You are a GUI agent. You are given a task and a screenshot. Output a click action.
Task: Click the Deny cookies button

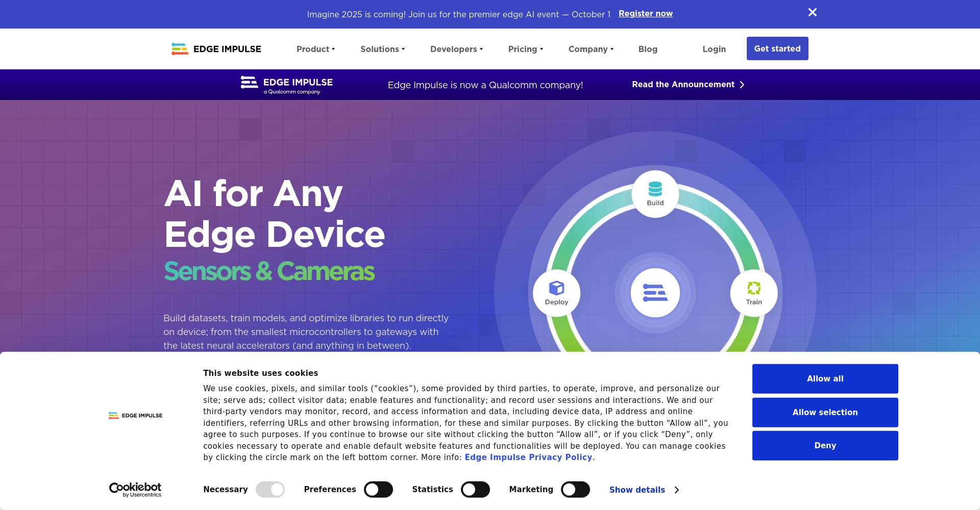825,446
